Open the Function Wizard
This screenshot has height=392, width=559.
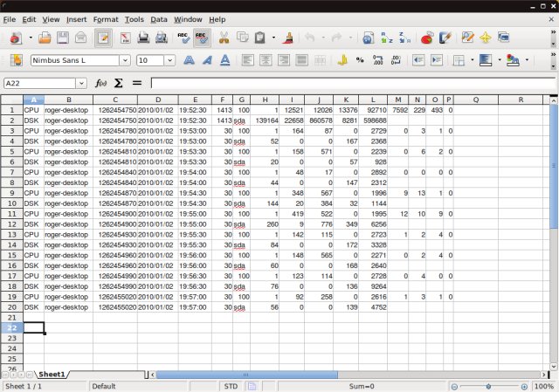click(101, 84)
